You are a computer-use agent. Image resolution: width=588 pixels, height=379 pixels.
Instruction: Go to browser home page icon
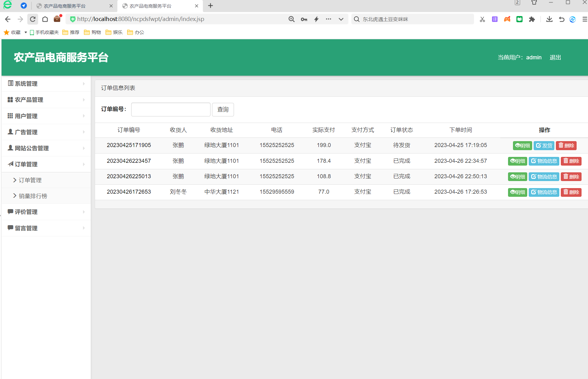[45, 19]
